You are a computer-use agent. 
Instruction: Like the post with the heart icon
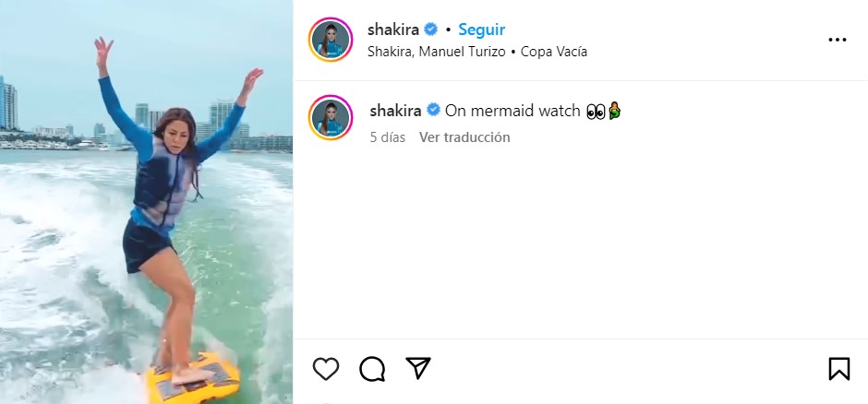pos(325,369)
